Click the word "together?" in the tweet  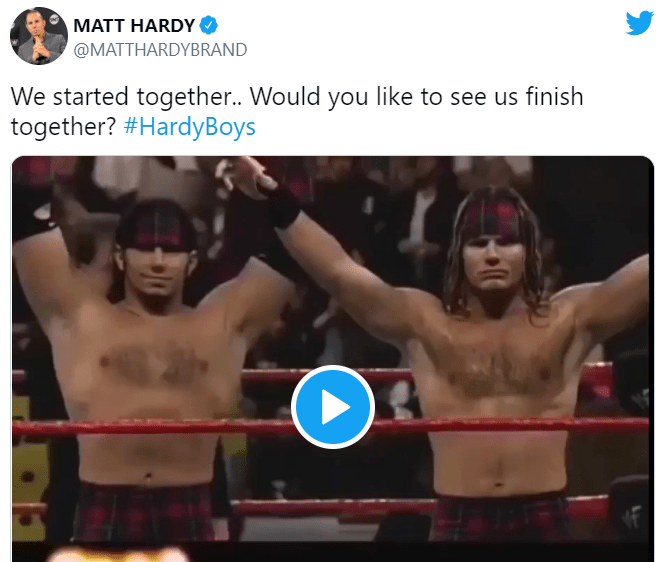[x=63, y=127]
